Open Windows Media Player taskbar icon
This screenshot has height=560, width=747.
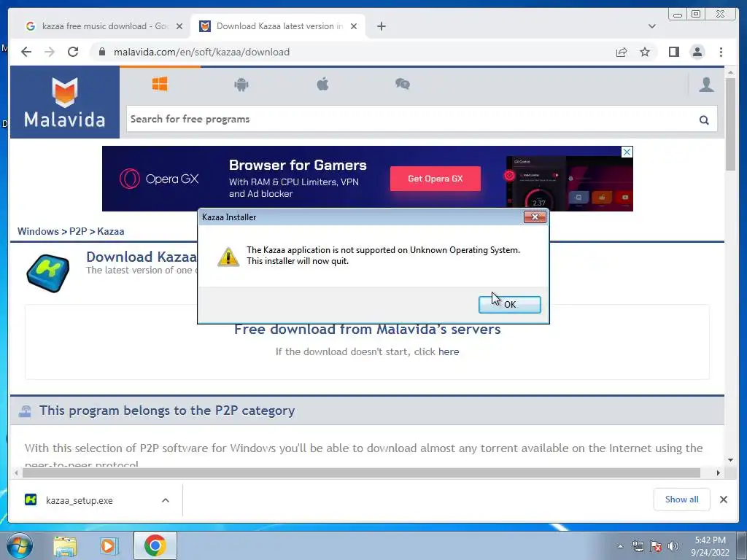click(x=109, y=545)
